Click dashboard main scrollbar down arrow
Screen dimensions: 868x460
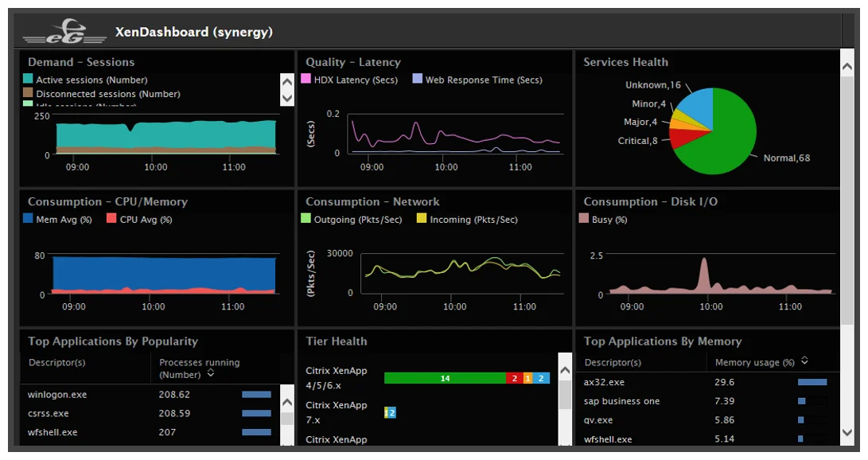click(x=847, y=432)
